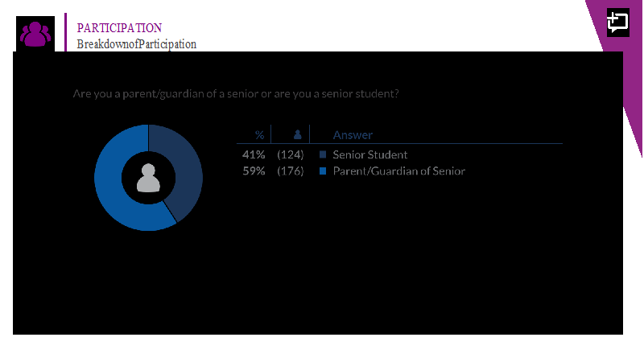Click the purple group participation icon
Screen dimensions: 644x362
coord(35,34)
